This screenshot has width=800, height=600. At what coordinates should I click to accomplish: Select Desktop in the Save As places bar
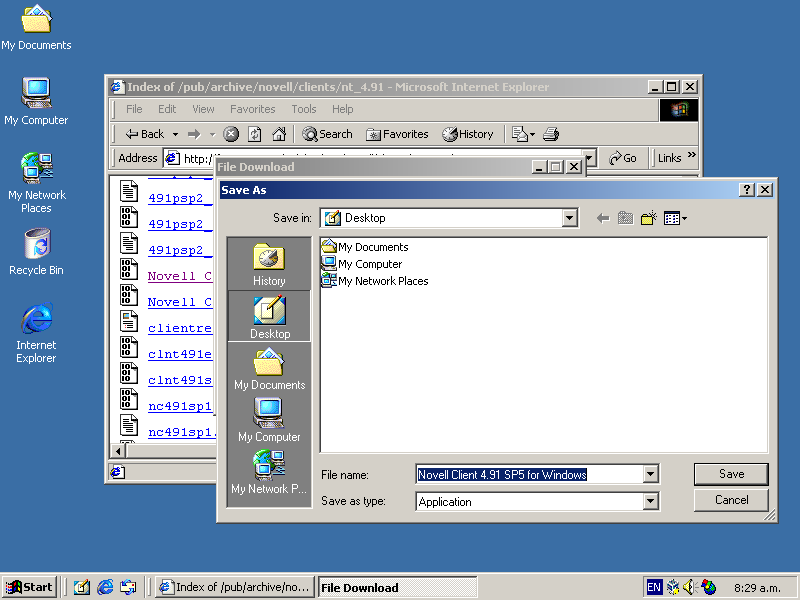point(269,316)
